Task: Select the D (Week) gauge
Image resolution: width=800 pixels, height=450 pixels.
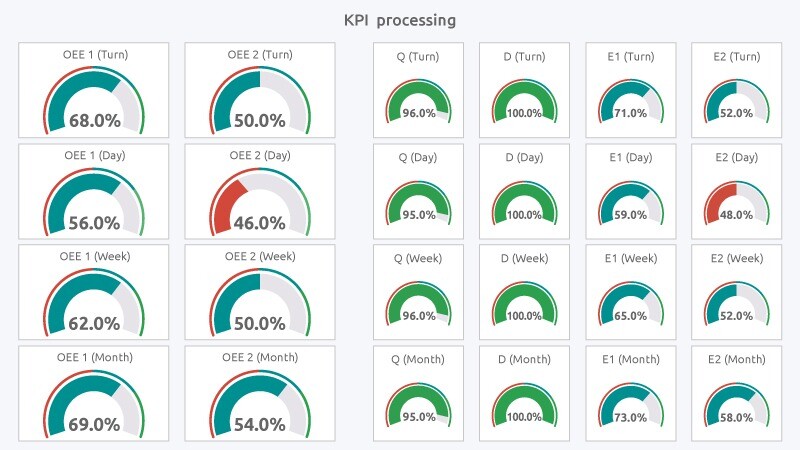Action: coord(525,303)
